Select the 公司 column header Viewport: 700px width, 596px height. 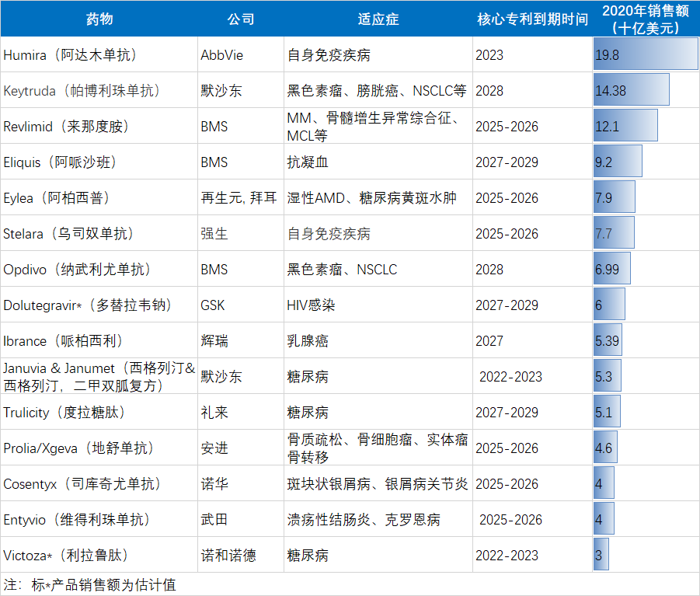pyautogui.click(x=241, y=19)
